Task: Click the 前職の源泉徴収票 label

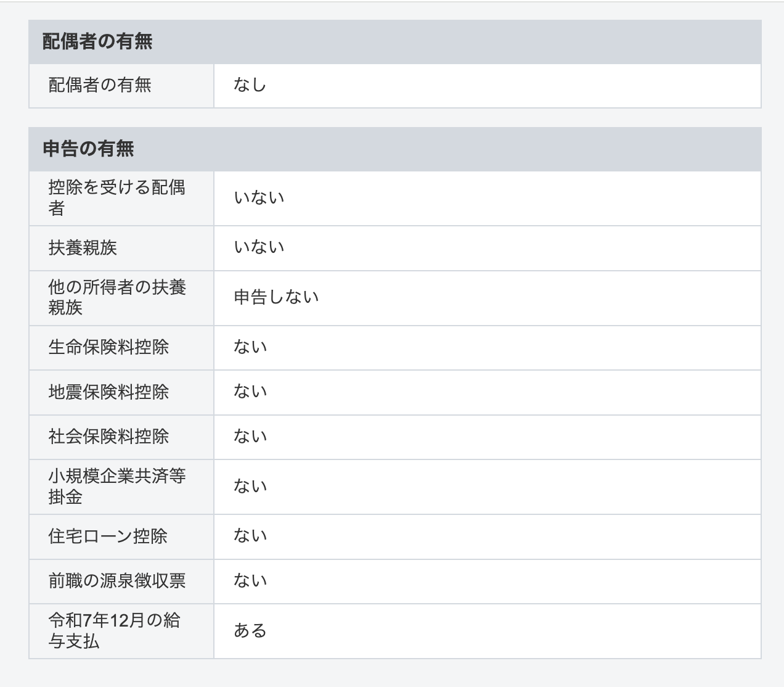Action: coord(116,581)
